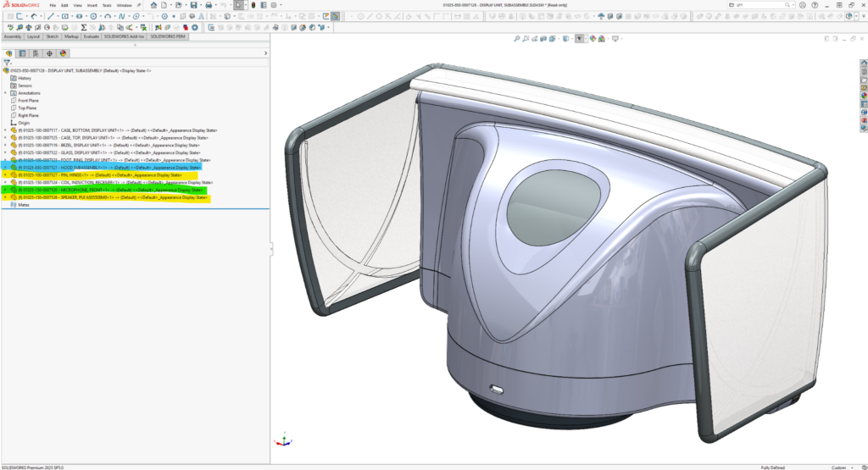
Task: Switch to the Assembly tab
Action: click(x=12, y=36)
